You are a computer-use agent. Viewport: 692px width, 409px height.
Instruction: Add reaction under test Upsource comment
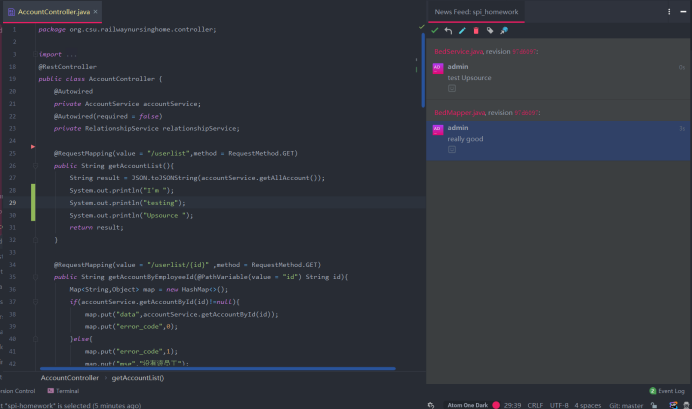[x=452, y=88]
